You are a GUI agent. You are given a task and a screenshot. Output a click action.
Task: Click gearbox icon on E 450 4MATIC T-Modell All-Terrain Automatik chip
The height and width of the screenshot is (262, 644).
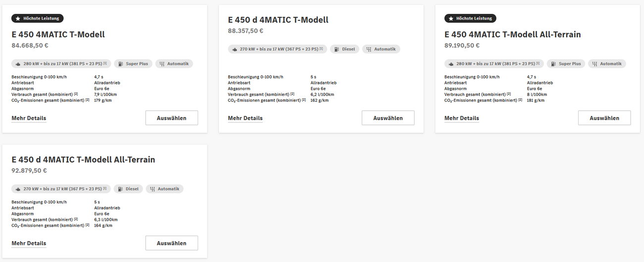click(594, 64)
